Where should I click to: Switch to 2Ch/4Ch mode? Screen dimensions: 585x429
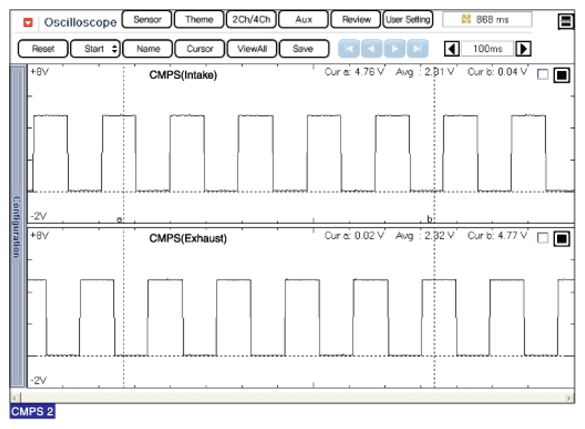(x=251, y=19)
